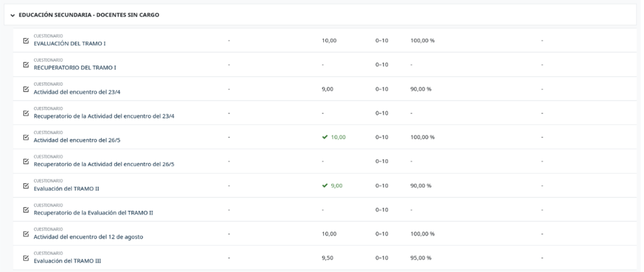This screenshot has width=644, height=272.
Task: Open Recuperatorio de la Actividad del 23/4
Action: 104,116
